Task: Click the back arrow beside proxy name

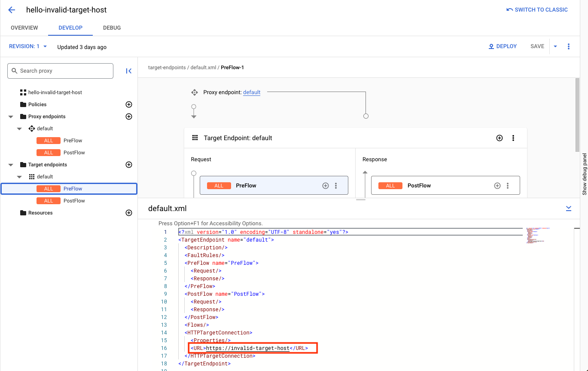Action: [x=12, y=10]
